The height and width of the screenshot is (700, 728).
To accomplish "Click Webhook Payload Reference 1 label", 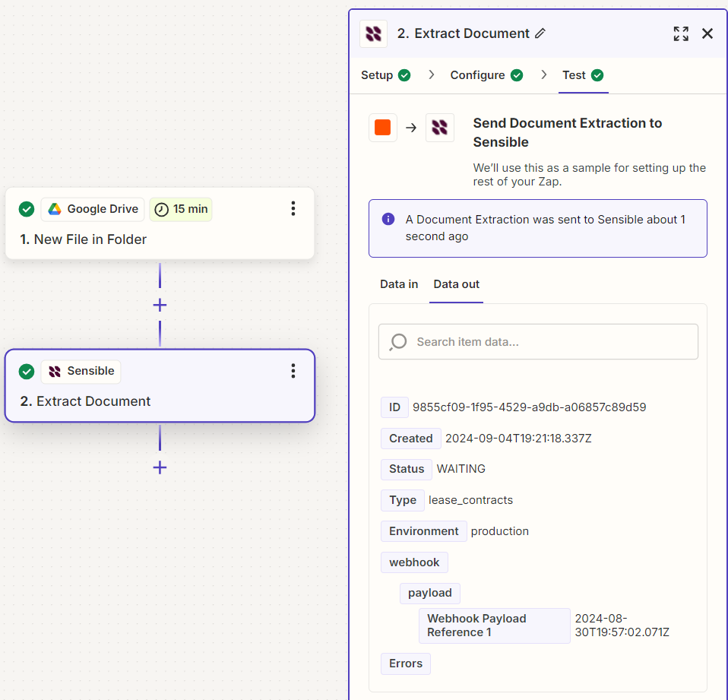I will pos(495,626).
